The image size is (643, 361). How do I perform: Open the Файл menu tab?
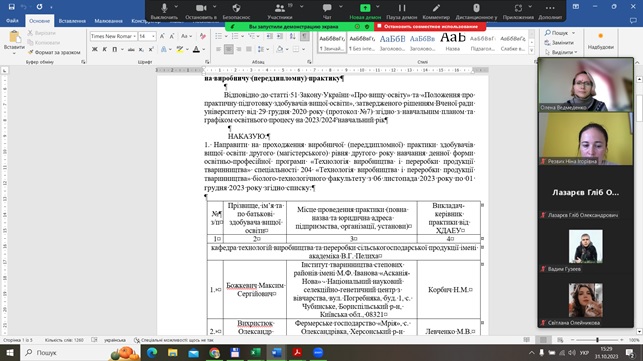pyautogui.click(x=12, y=21)
